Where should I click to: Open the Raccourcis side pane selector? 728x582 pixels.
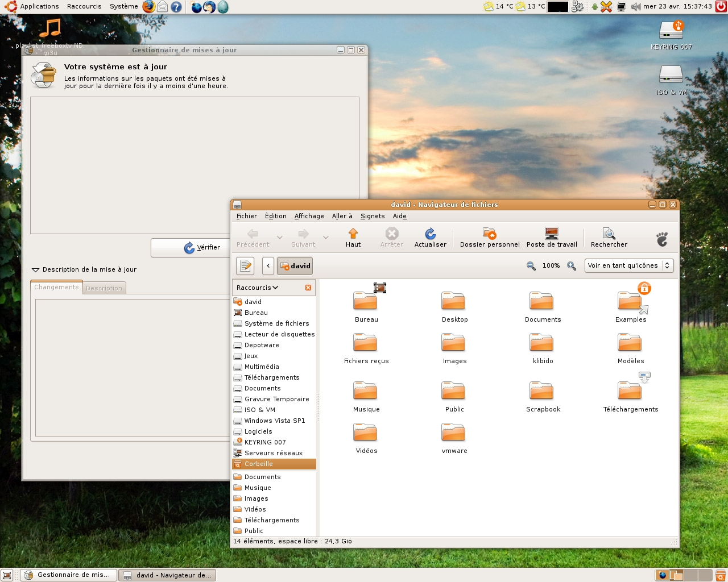257,288
